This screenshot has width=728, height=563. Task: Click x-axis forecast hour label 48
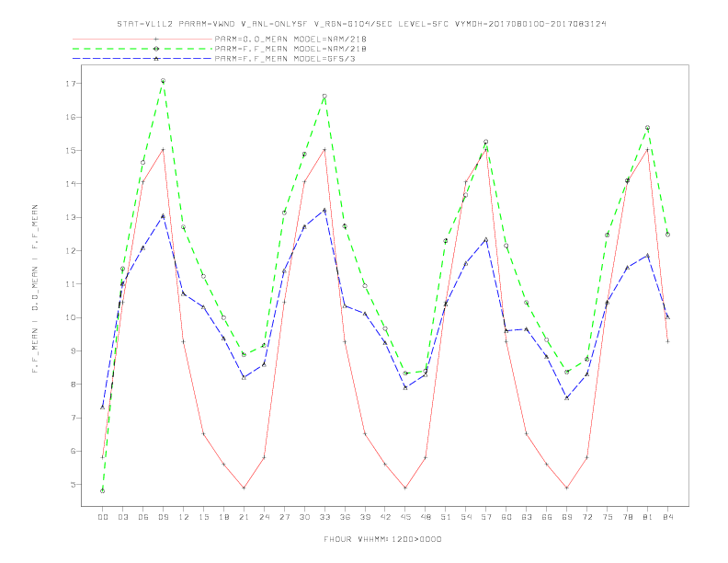(x=426, y=517)
